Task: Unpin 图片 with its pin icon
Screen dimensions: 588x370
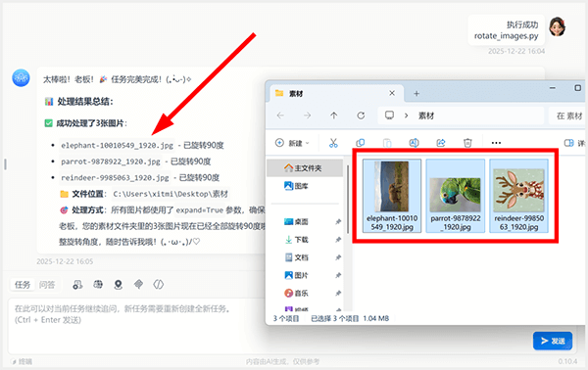Action: (x=338, y=276)
